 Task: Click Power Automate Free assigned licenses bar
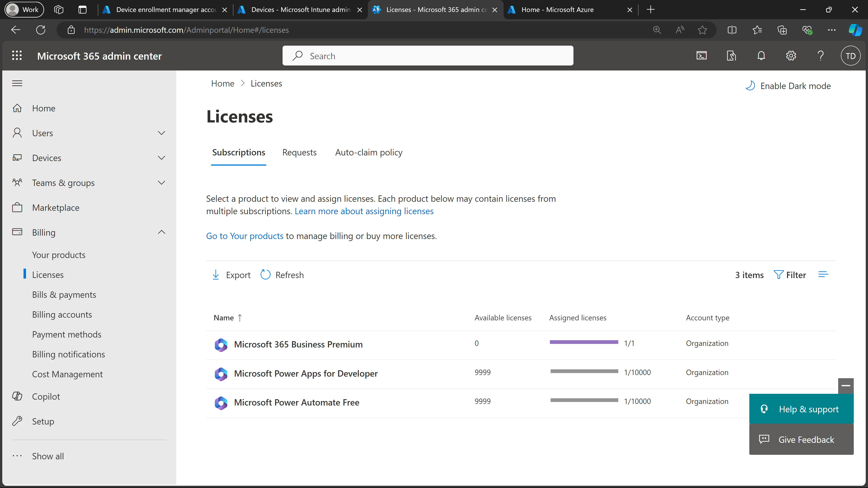click(584, 400)
